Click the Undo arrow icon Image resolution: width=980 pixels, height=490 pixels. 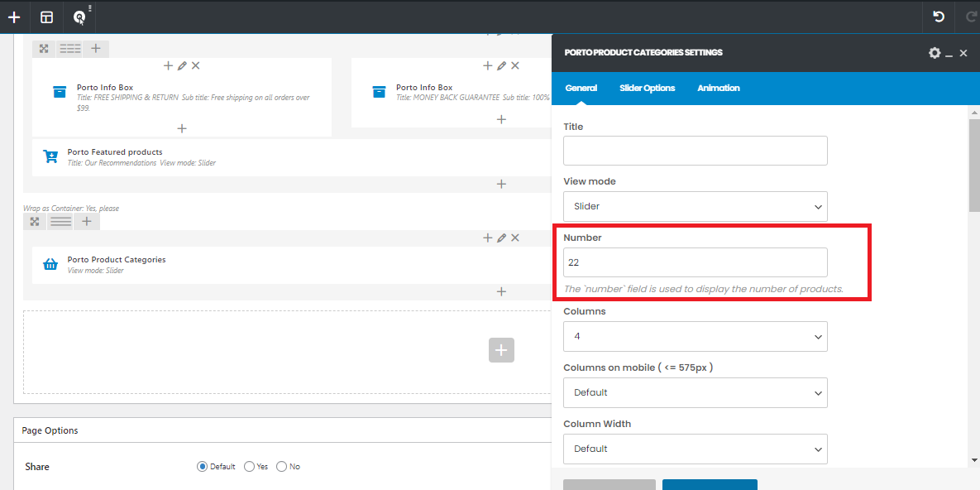pos(938,17)
